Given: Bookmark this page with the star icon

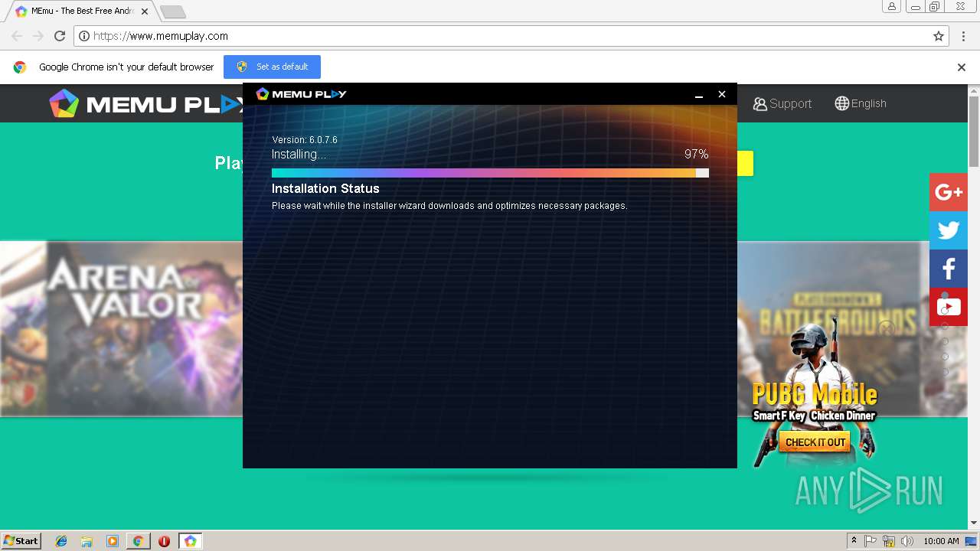Looking at the screenshot, I should coord(938,36).
